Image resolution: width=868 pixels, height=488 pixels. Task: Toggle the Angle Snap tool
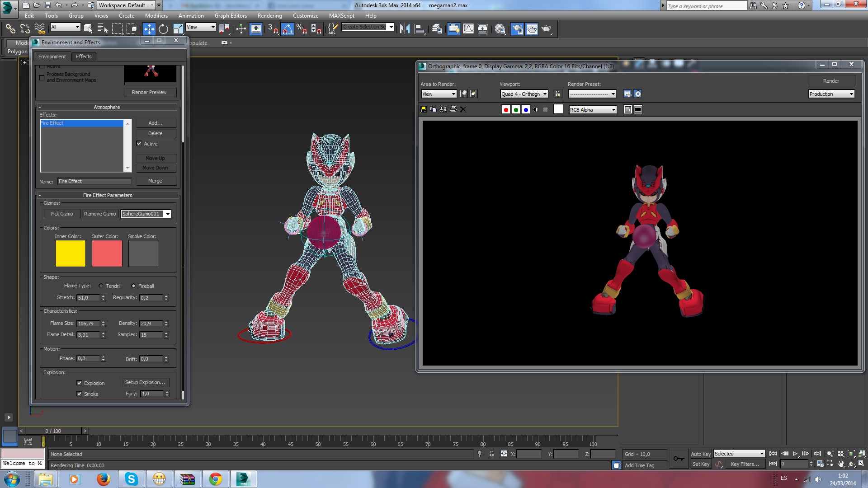(288, 29)
